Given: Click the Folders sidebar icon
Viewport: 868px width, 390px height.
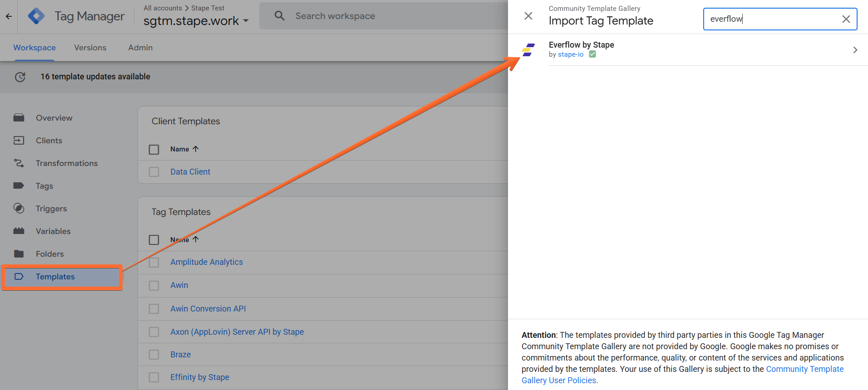Looking at the screenshot, I should pyautogui.click(x=19, y=254).
